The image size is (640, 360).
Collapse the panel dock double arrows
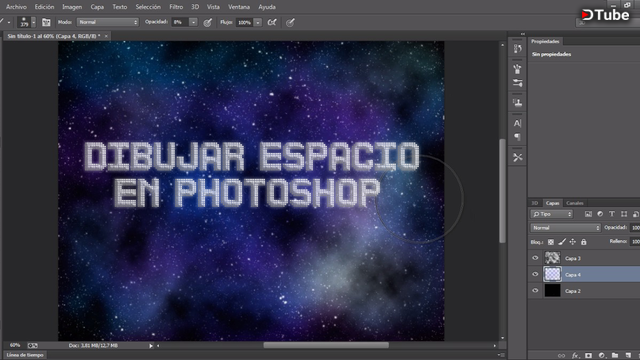523,34
